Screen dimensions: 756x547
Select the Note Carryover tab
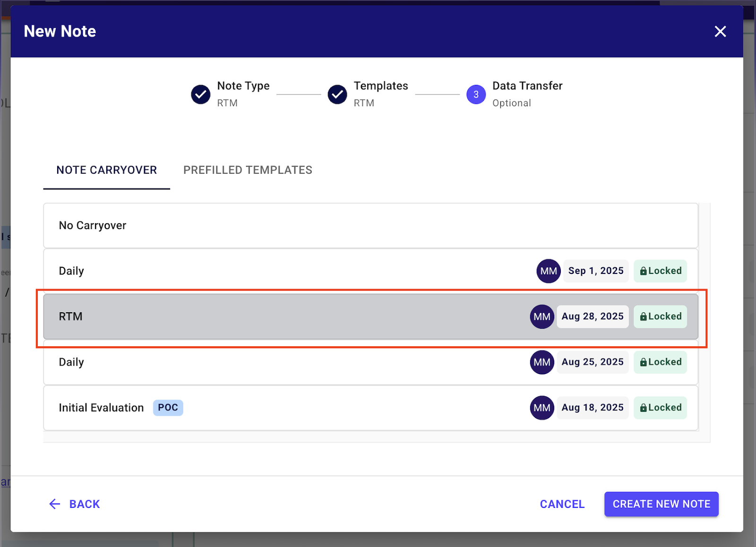click(106, 170)
